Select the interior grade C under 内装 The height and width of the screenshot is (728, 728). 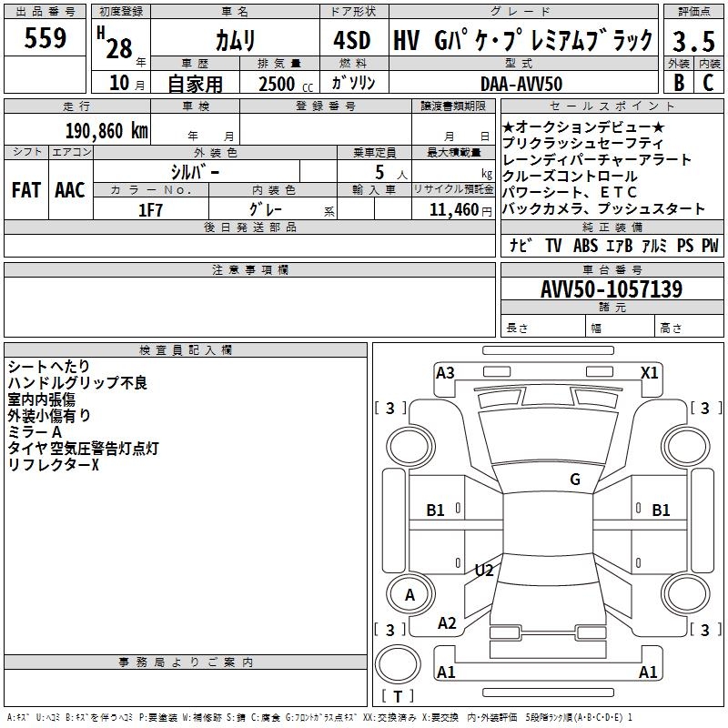pos(708,82)
